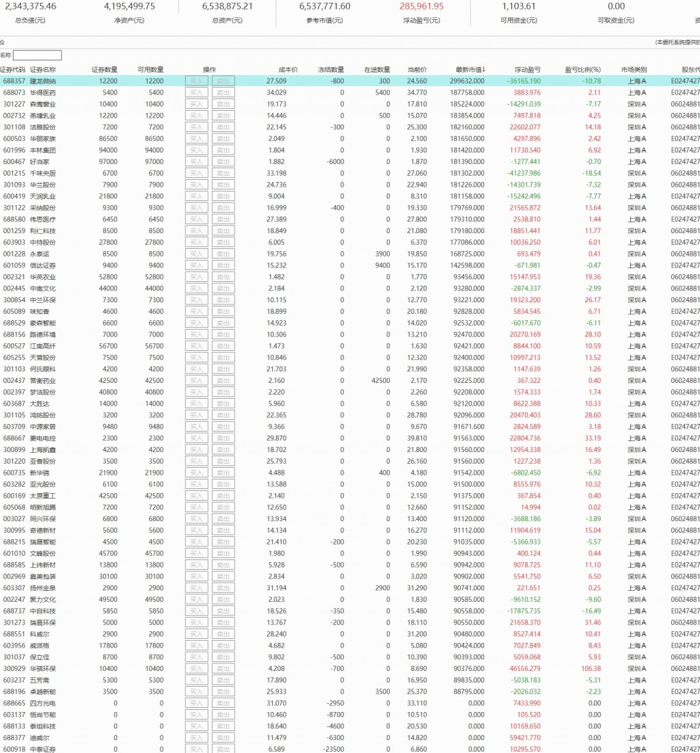The width and height of the screenshot is (700, 753).
Task: Click the 在途数量 column header
Action: pos(377,70)
